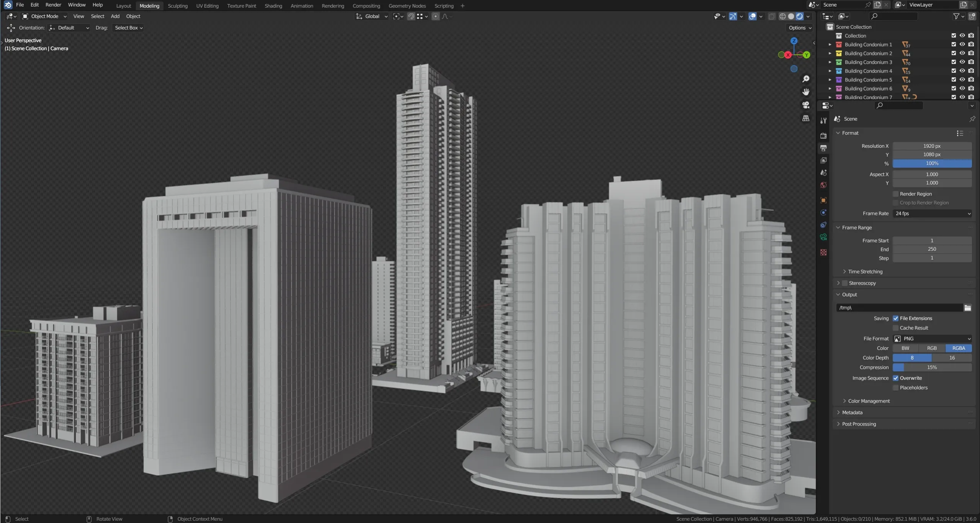The width and height of the screenshot is (980, 523).
Task: Hide Building Condonium 3 in viewport
Action: pyautogui.click(x=962, y=62)
